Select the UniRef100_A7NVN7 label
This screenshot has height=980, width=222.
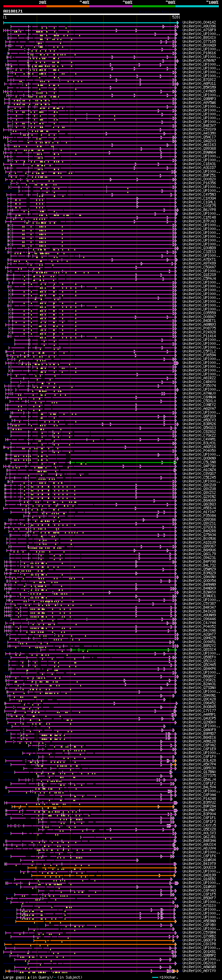199,61
